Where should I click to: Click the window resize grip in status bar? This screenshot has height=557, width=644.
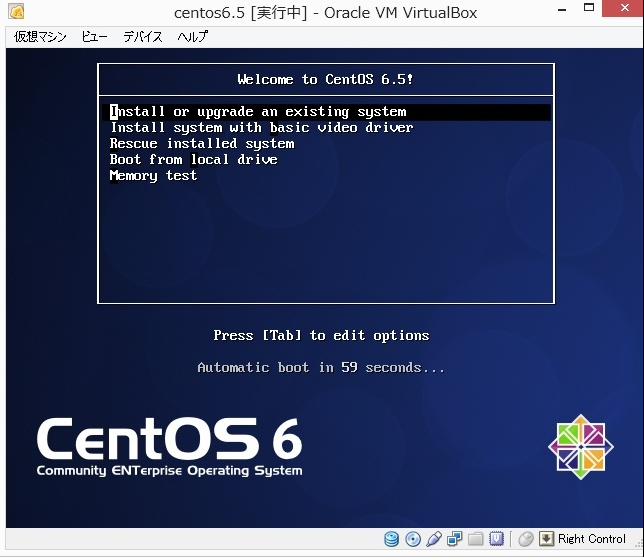point(639,545)
